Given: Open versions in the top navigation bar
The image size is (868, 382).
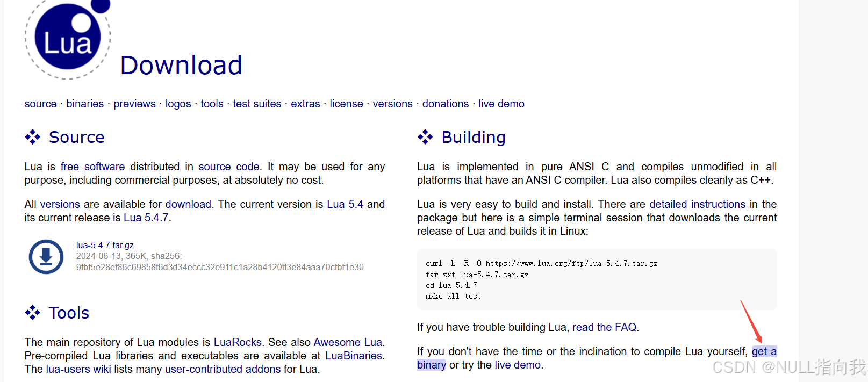Looking at the screenshot, I should point(392,104).
